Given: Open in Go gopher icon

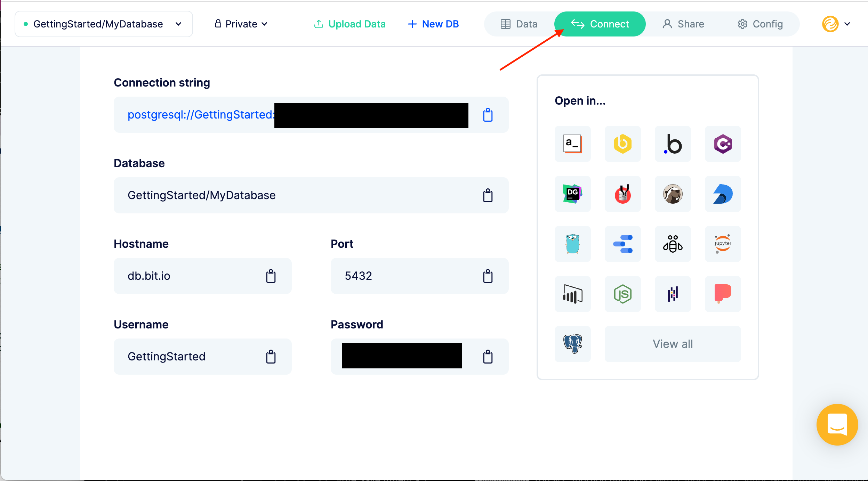Looking at the screenshot, I should 572,244.
